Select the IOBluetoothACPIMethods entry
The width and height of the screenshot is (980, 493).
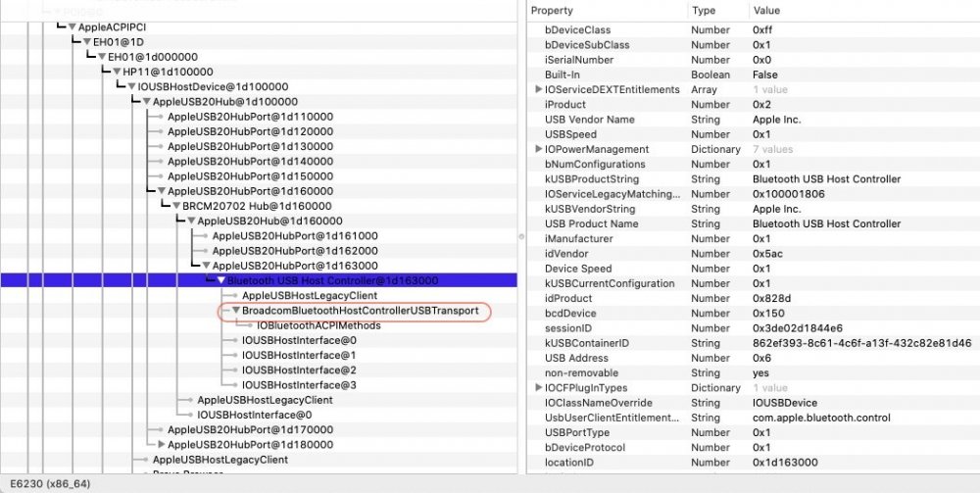point(318,325)
